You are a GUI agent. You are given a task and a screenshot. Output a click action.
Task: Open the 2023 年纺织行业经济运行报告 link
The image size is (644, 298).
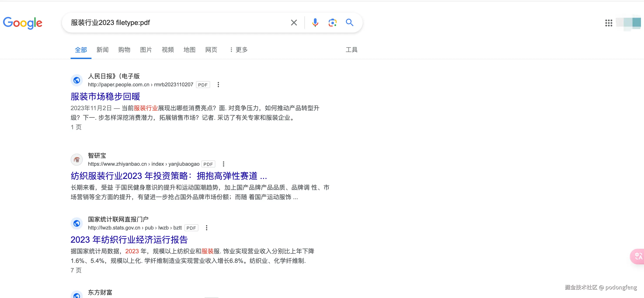pos(129,240)
